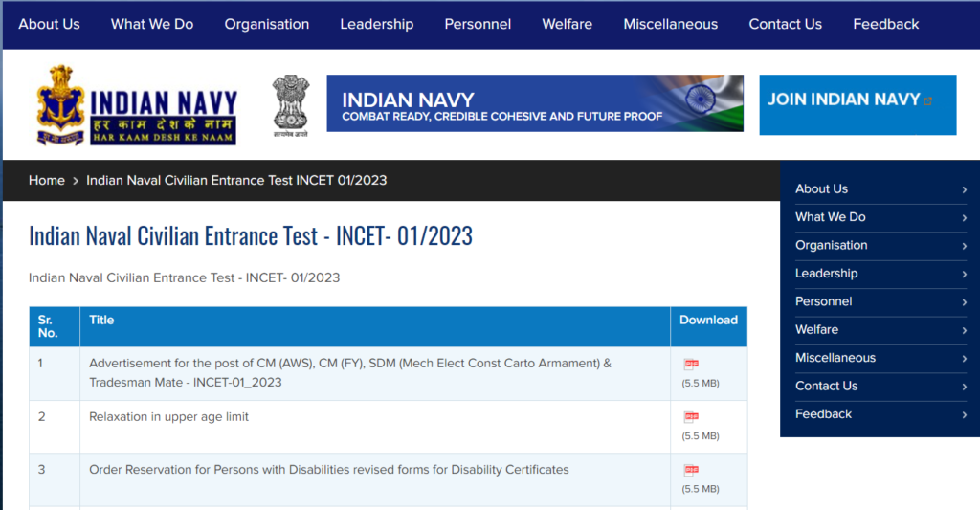Open Personnel in top navigation

[x=478, y=24]
